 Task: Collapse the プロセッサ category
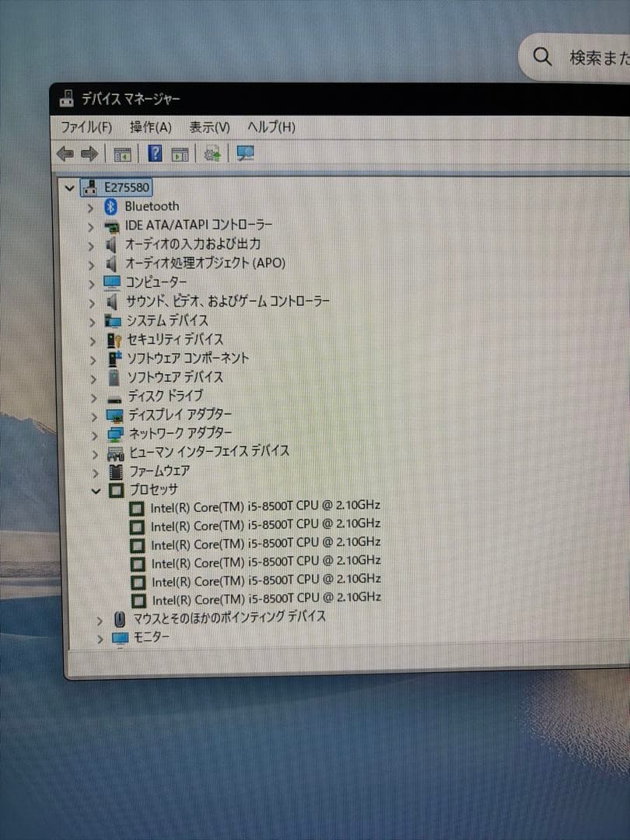click(96, 490)
